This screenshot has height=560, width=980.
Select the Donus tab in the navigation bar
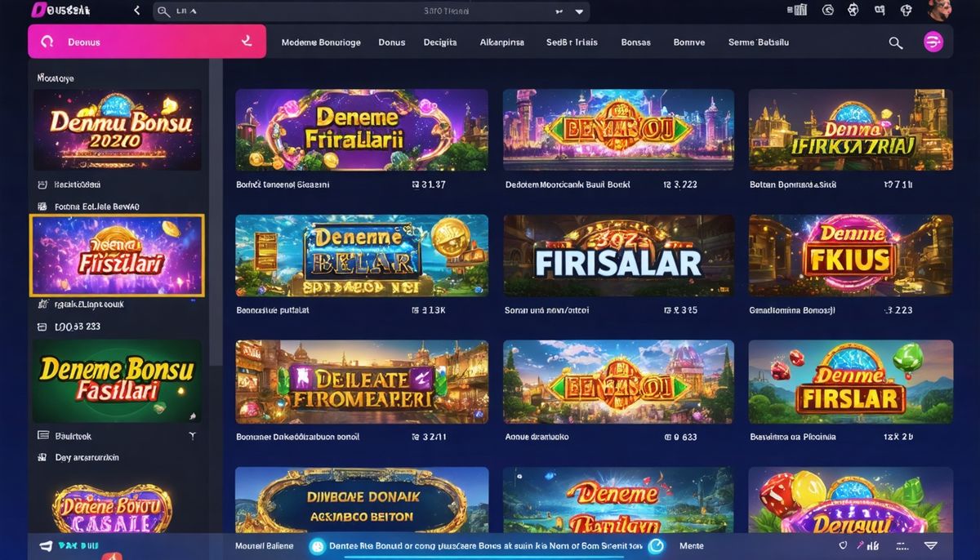coord(392,42)
